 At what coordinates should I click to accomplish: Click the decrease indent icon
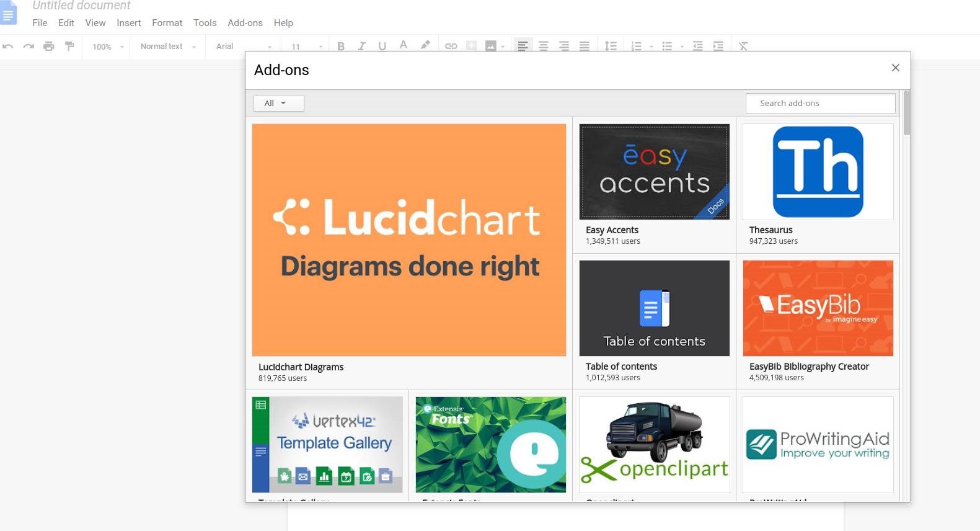click(x=698, y=46)
